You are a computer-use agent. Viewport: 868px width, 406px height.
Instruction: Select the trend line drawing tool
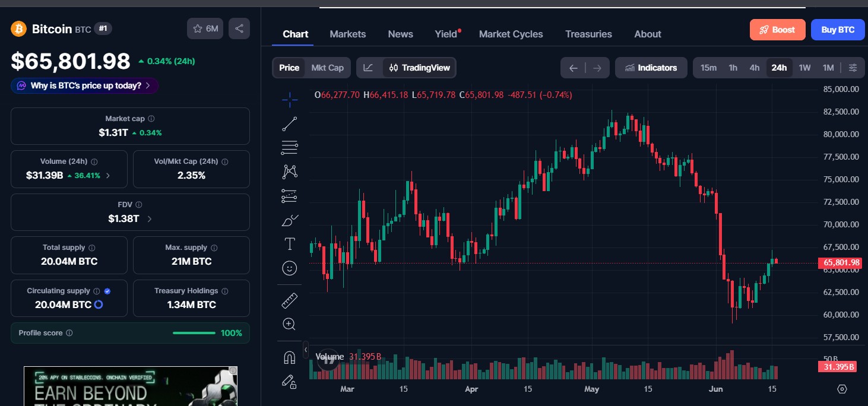[x=290, y=124]
